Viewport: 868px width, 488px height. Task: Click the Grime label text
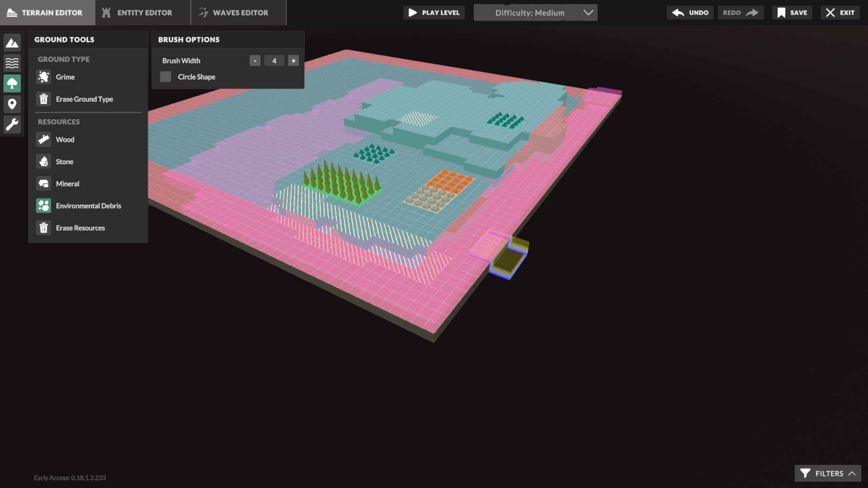point(65,77)
